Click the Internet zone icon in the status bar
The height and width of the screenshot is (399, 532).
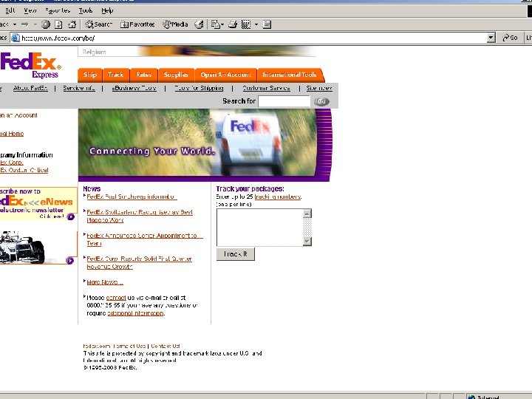(x=471, y=397)
